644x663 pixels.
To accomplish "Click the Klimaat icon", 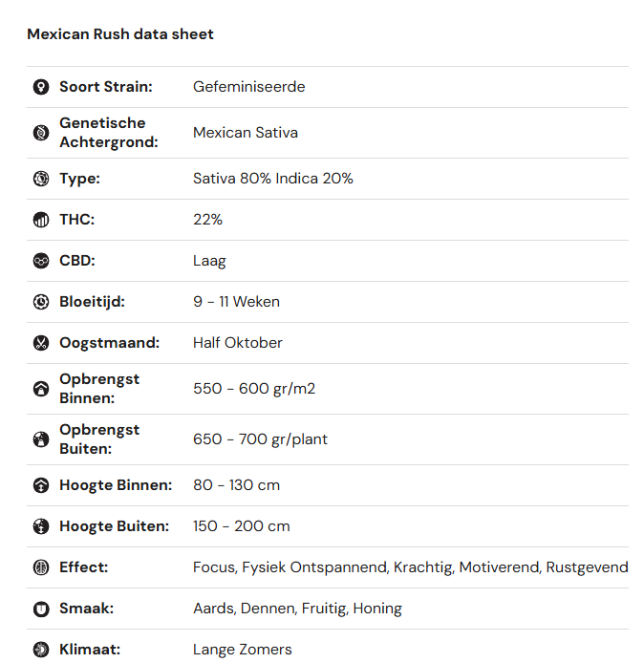I will pos(41,650).
